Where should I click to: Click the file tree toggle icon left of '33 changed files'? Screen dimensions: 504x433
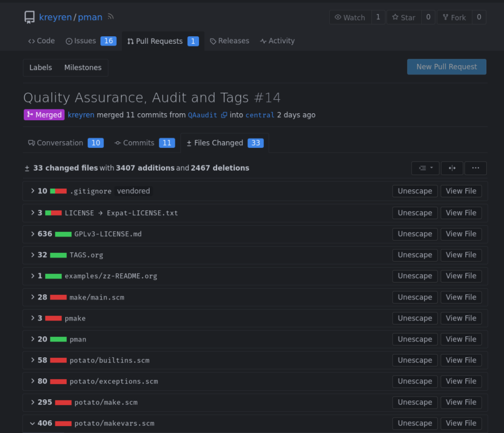27,168
